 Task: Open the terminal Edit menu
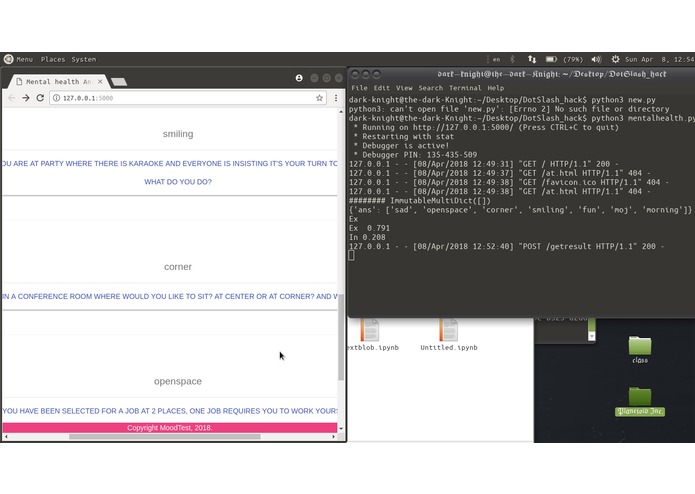(382, 88)
